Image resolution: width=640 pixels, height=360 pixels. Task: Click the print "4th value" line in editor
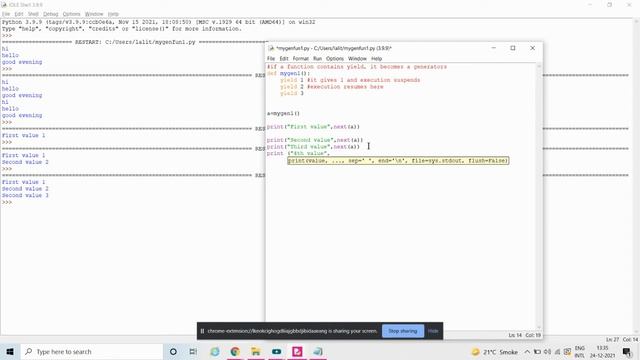tap(298, 153)
